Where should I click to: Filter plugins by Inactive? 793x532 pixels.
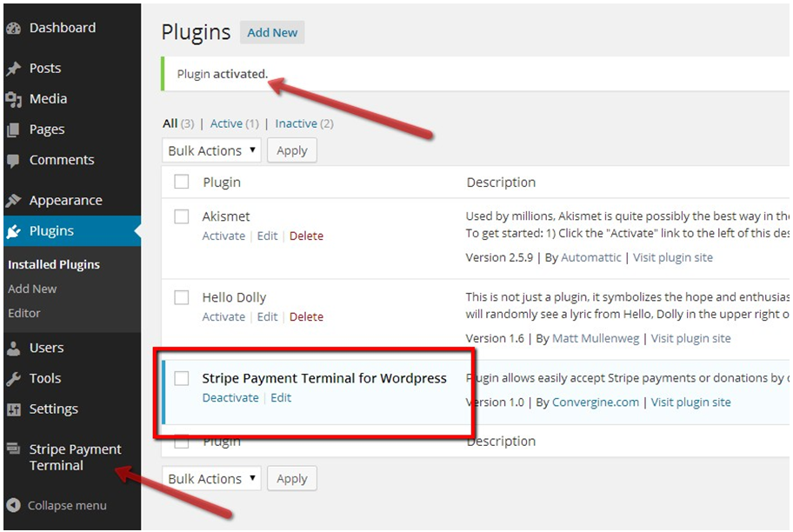(296, 123)
